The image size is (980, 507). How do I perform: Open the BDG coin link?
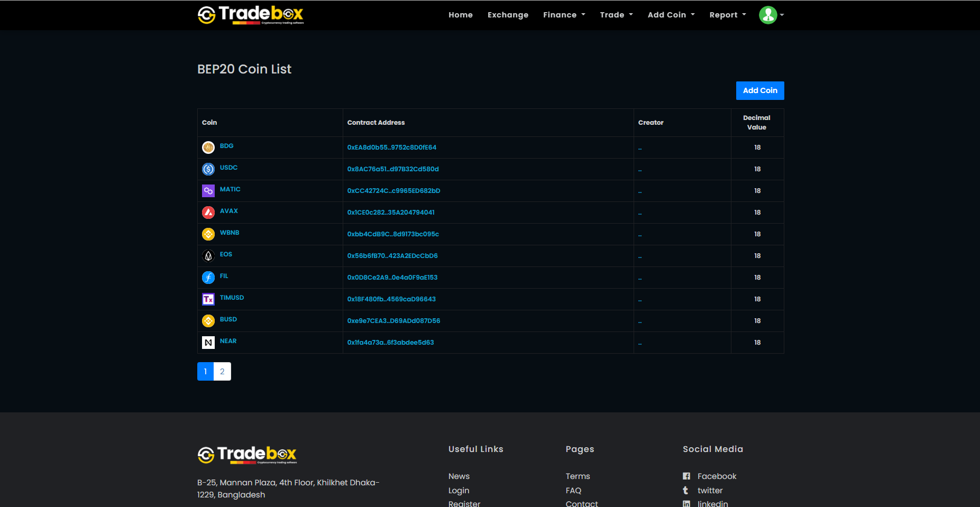226,146
